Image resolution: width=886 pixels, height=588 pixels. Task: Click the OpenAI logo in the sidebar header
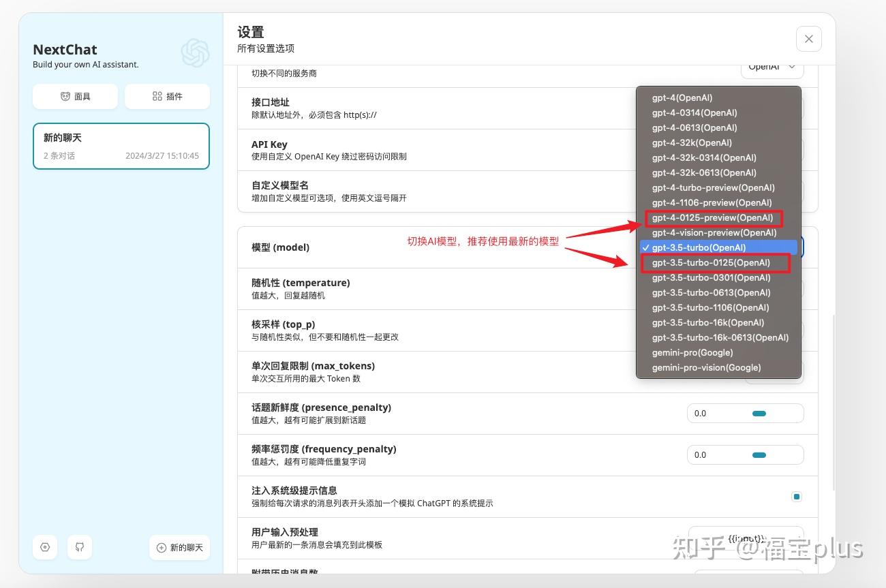tap(195, 54)
